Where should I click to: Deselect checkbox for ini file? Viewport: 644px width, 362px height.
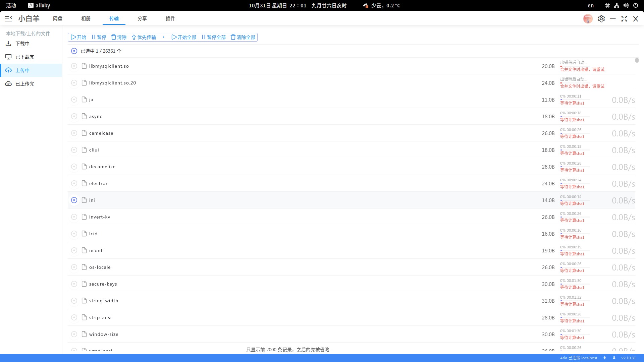74,200
